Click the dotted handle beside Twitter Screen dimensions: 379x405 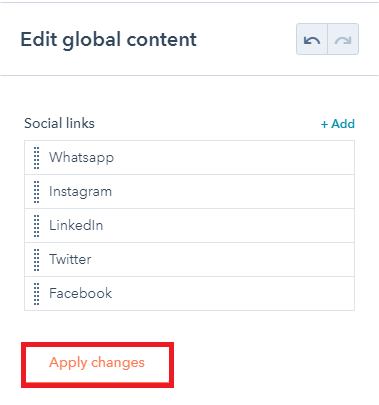click(37, 260)
